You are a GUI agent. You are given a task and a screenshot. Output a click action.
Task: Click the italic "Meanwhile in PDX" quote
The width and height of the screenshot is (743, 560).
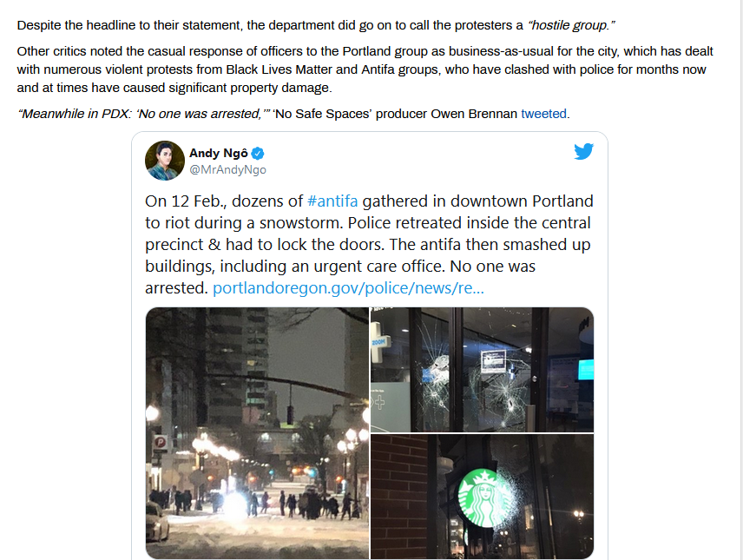pos(144,114)
